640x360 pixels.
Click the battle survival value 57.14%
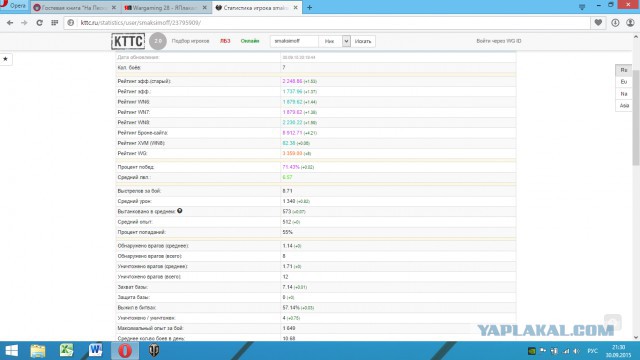[291, 307]
